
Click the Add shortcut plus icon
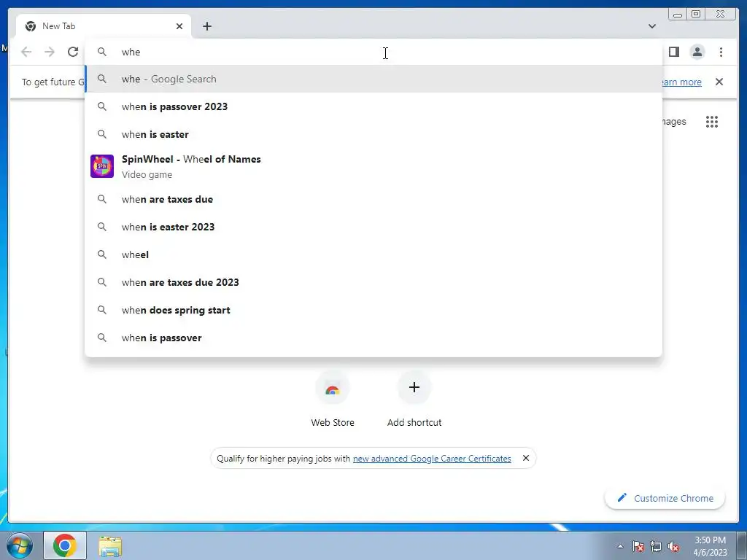(x=414, y=388)
